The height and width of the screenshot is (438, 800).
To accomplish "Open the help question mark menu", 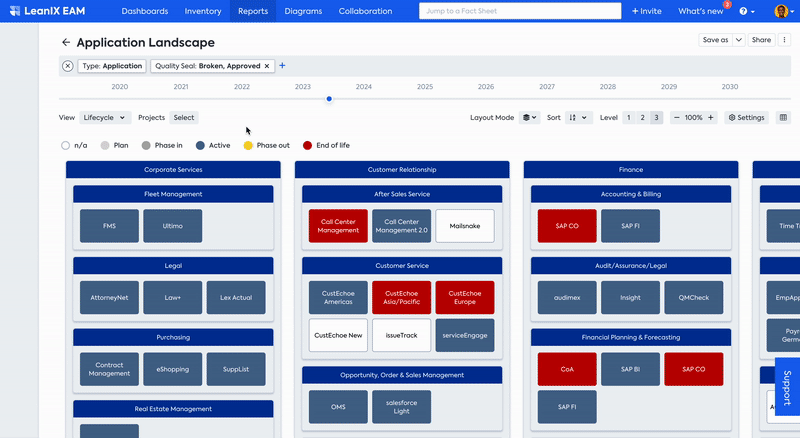I will [x=746, y=11].
